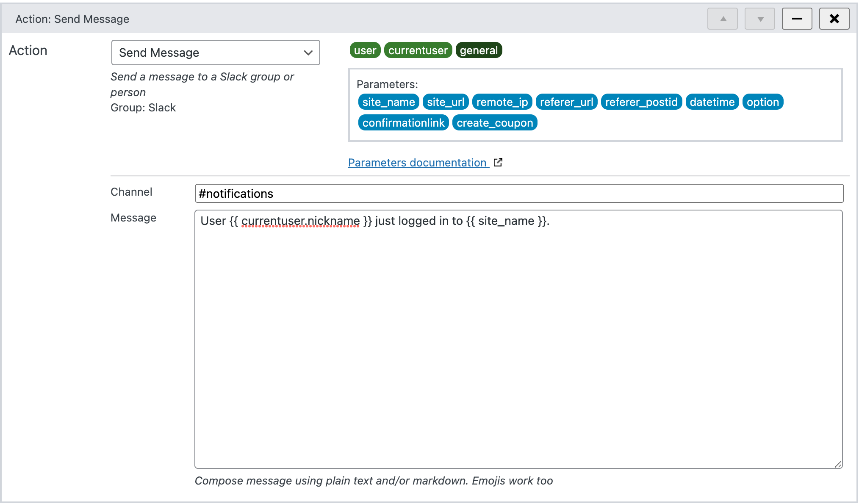This screenshot has height=504, width=859.
Task: Click inside the Channel input field
Action: (424, 193)
